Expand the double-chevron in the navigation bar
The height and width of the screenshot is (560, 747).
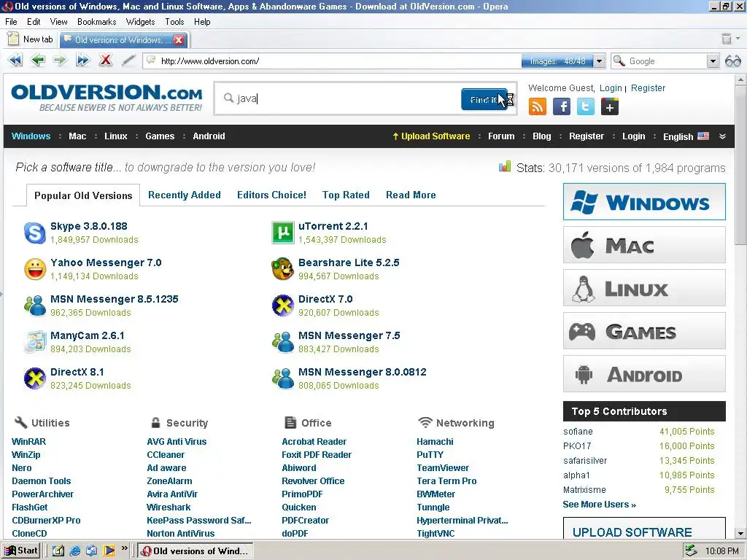click(722, 136)
